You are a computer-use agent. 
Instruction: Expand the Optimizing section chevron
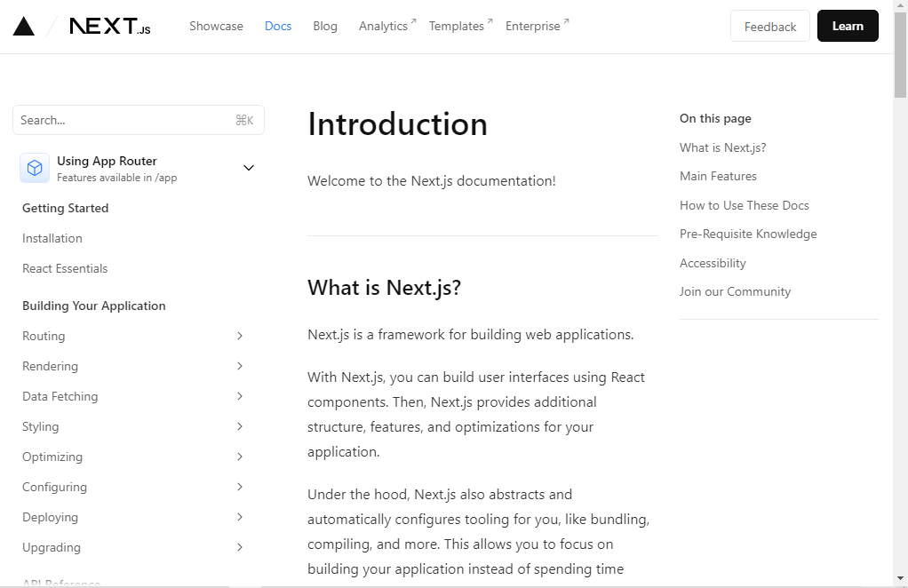coord(240,457)
